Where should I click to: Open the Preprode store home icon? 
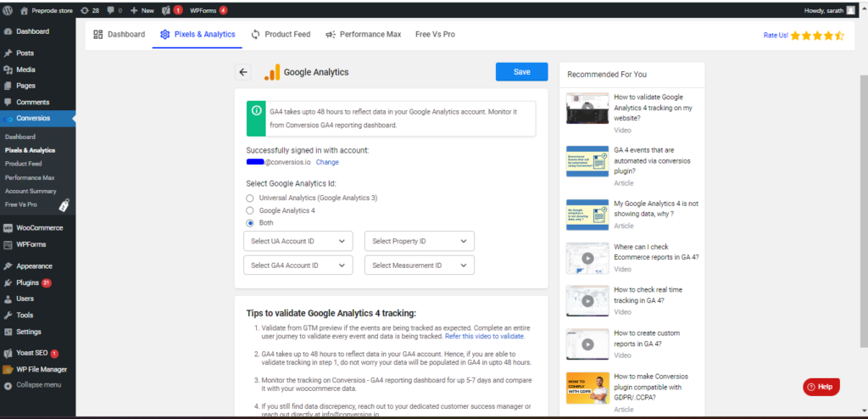pyautogui.click(x=24, y=10)
